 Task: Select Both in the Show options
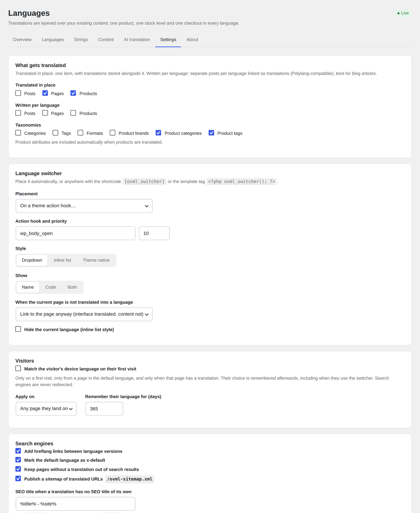[72, 287]
